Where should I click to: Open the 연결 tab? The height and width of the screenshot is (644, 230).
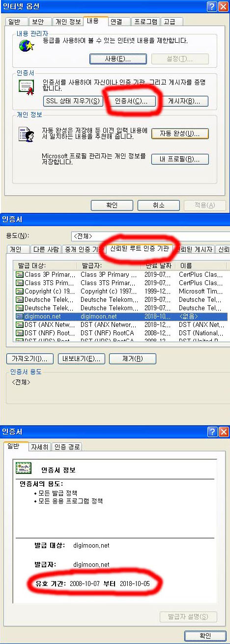point(116,21)
